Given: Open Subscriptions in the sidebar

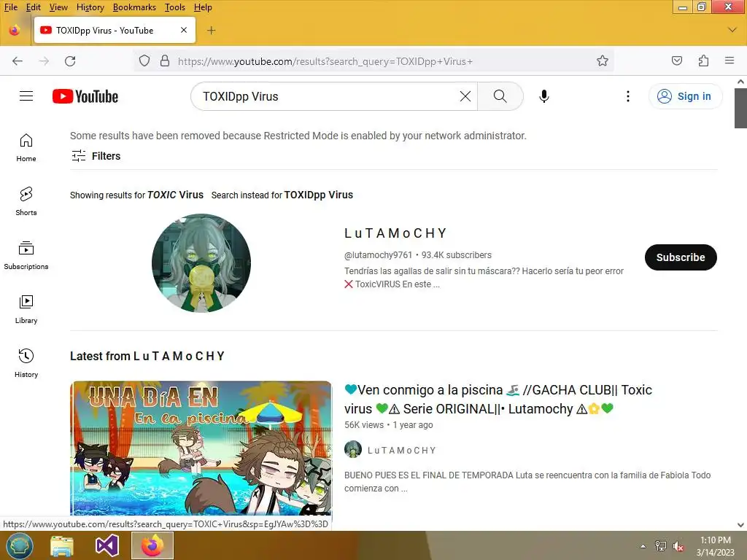Looking at the screenshot, I should click(26, 256).
